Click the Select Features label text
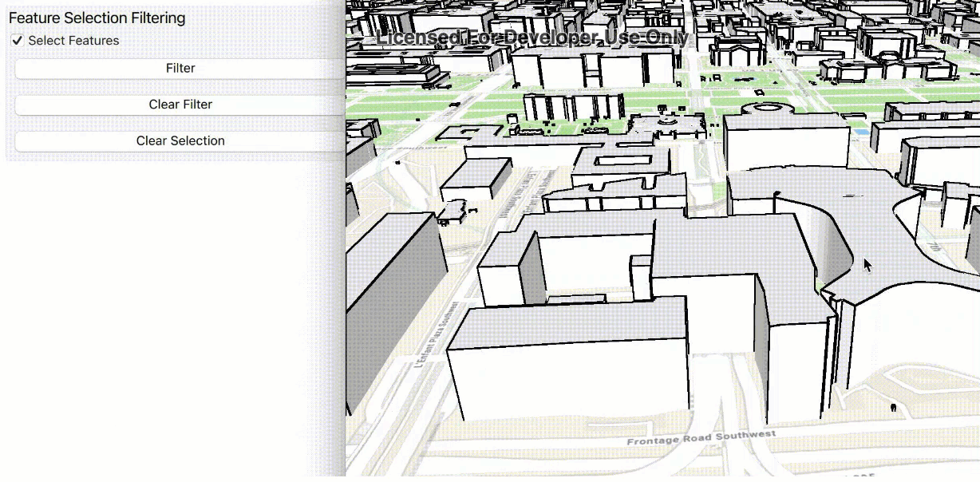The width and height of the screenshot is (980, 482). 73,41
